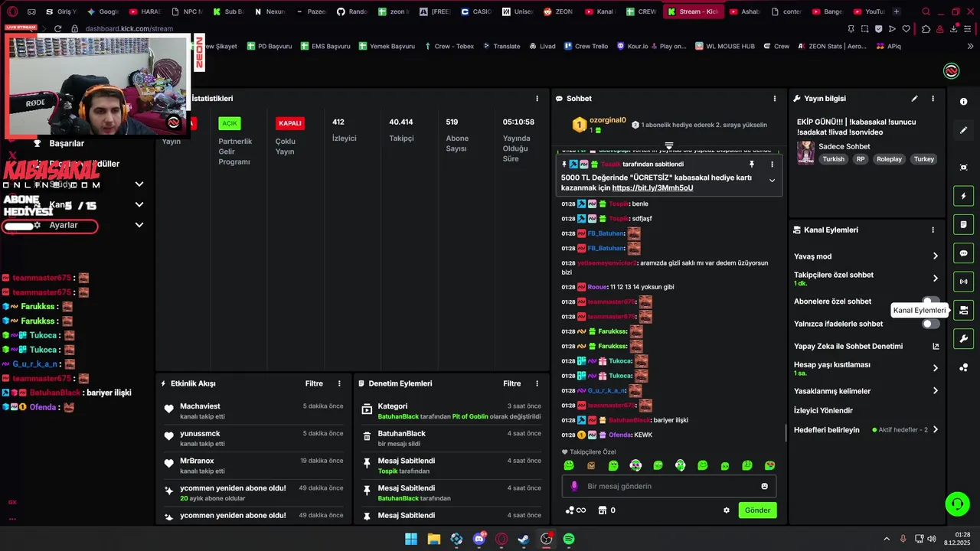Screen dimensions: 980x551
Task: Open the green Kick logo button top right
Action: 952,71
